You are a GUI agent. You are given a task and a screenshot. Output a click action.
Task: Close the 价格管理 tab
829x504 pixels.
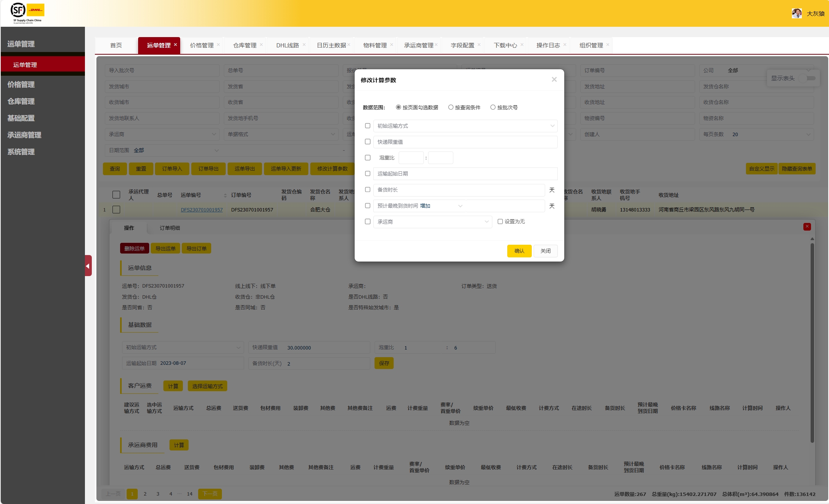click(218, 45)
